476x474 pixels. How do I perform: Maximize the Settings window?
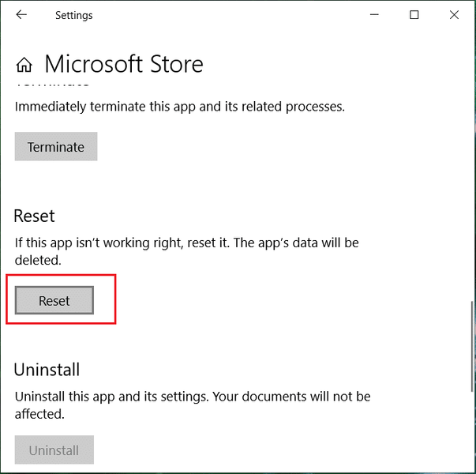[414, 14]
